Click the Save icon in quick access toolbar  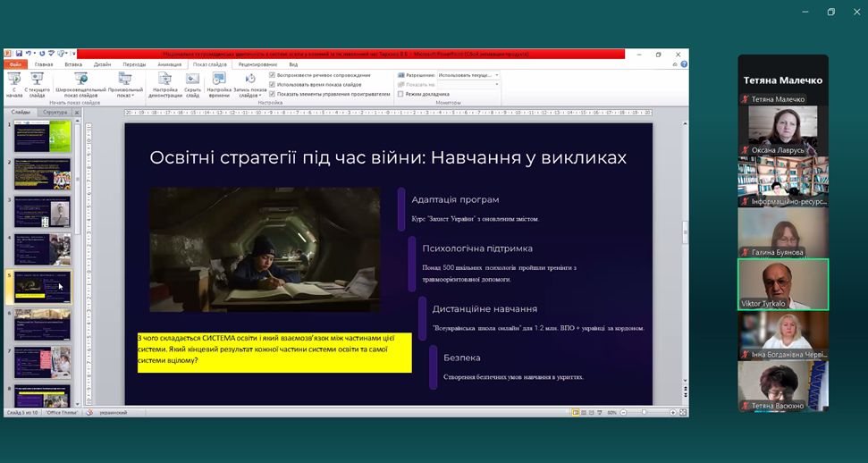tap(19, 54)
